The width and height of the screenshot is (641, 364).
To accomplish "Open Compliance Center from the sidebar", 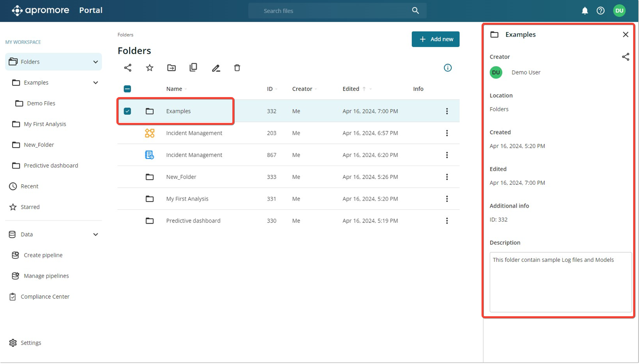I will point(45,296).
